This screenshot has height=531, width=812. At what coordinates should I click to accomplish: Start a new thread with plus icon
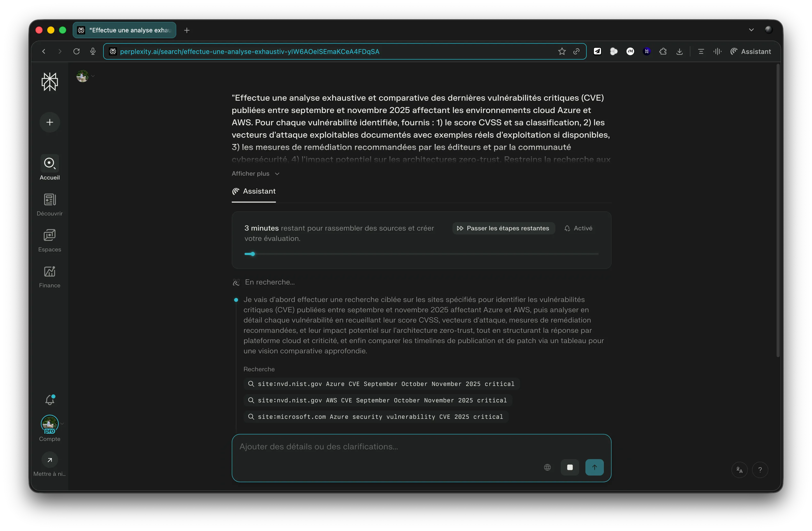[50, 122]
